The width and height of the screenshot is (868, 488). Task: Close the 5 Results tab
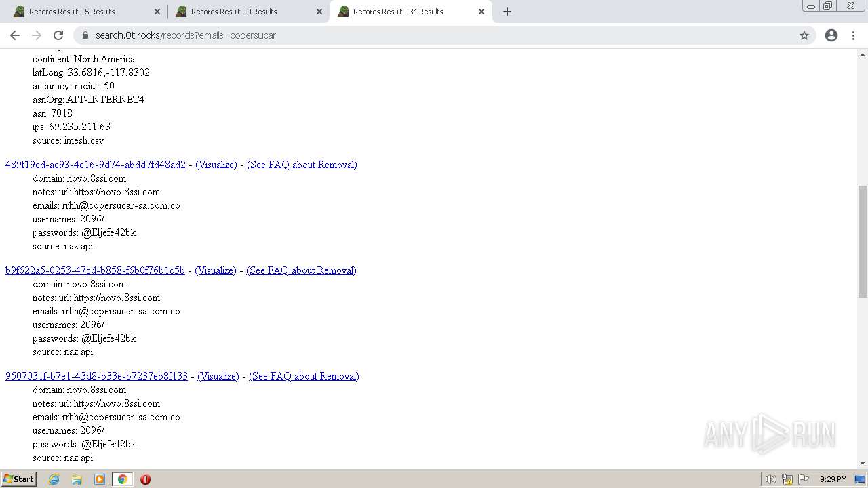click(x=157, y=12)
